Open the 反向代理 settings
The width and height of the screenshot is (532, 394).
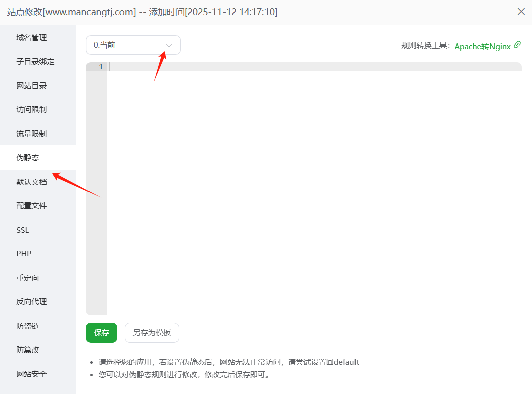pos(31,302)
